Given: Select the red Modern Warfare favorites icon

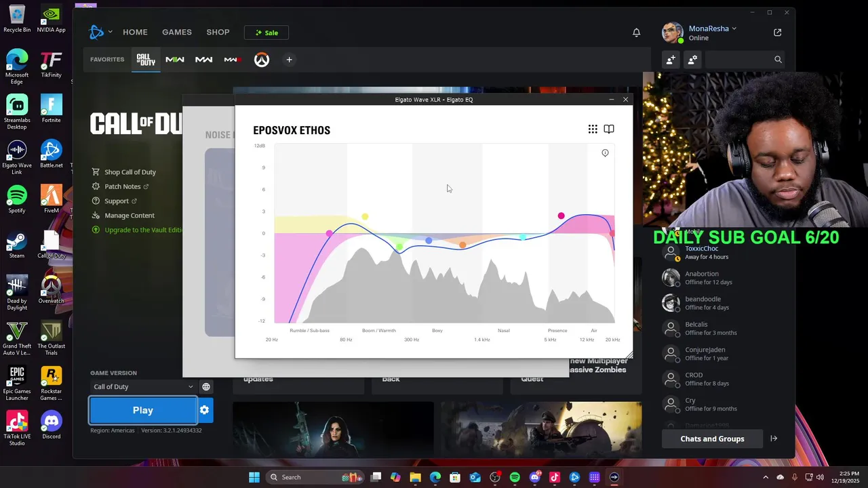Looking at the screenshot, I should pos(232,60).
